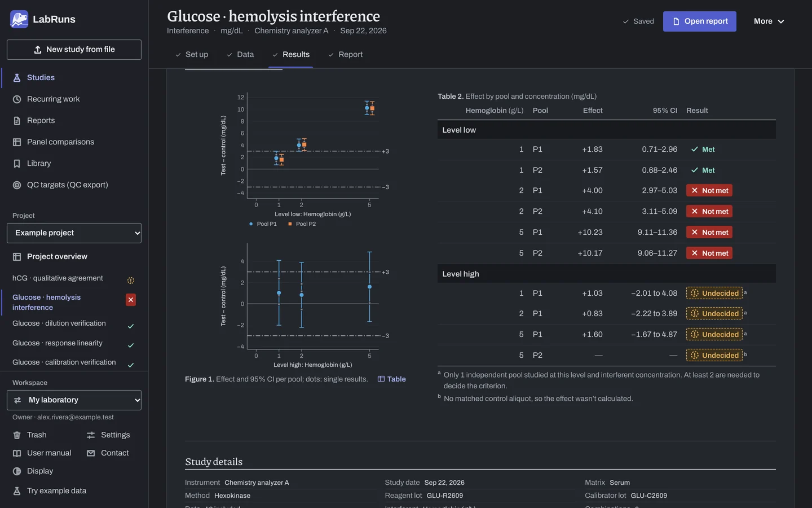The height and width of the screenshot is (508, 812).
Task: Click the GLU-R2609 reagent lot value
Action: (x=445, y=496)
